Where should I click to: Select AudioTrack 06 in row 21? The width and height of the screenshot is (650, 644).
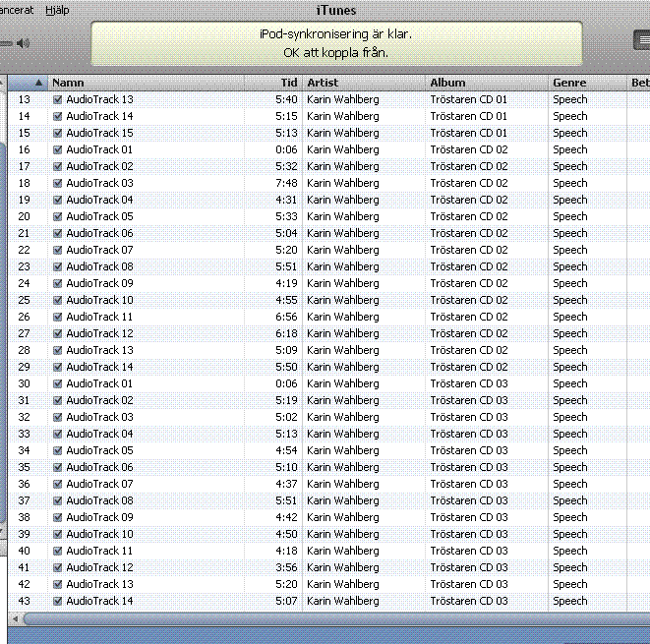pos(99,233)
